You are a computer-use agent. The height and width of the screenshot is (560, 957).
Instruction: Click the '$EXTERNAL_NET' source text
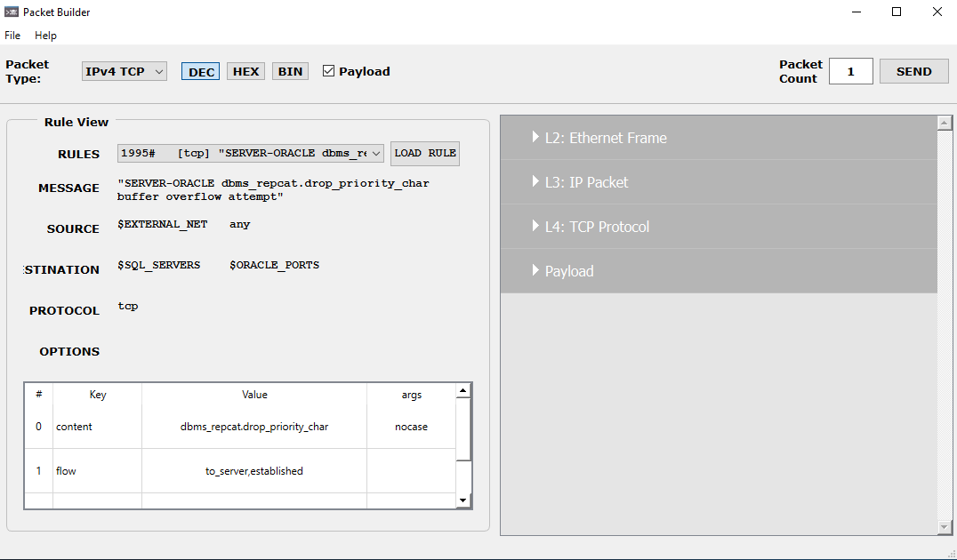pyautogui.click(x=163, y=225)
